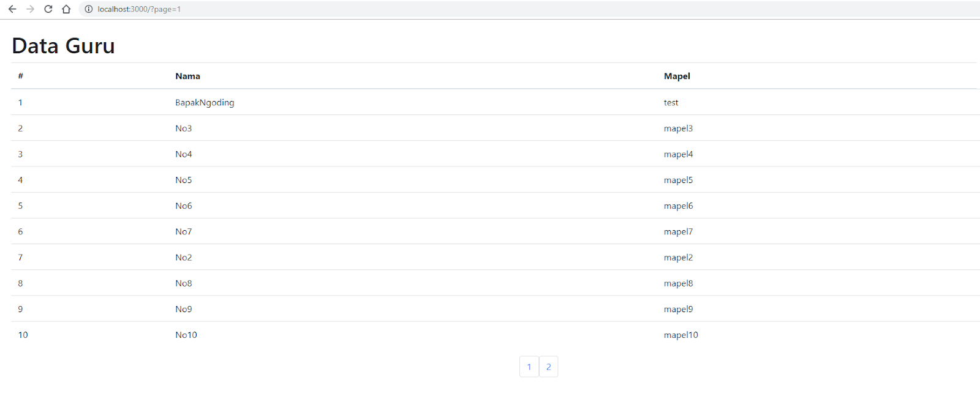Focus the localhost:3000 address bar
The height and width of the screenshot is (407, 980).
click(x=530, y=9)
